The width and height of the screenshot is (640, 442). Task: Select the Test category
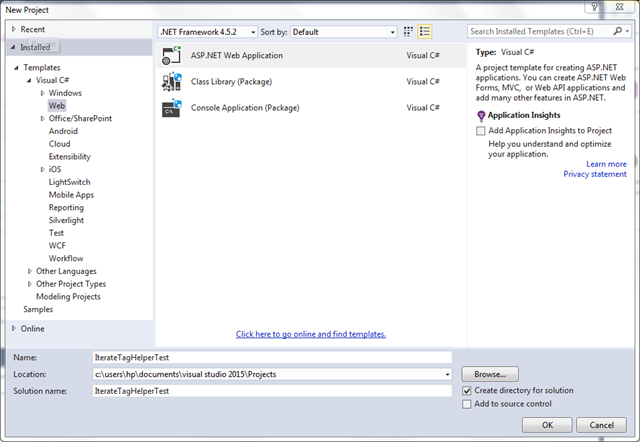tap(56, 233)
